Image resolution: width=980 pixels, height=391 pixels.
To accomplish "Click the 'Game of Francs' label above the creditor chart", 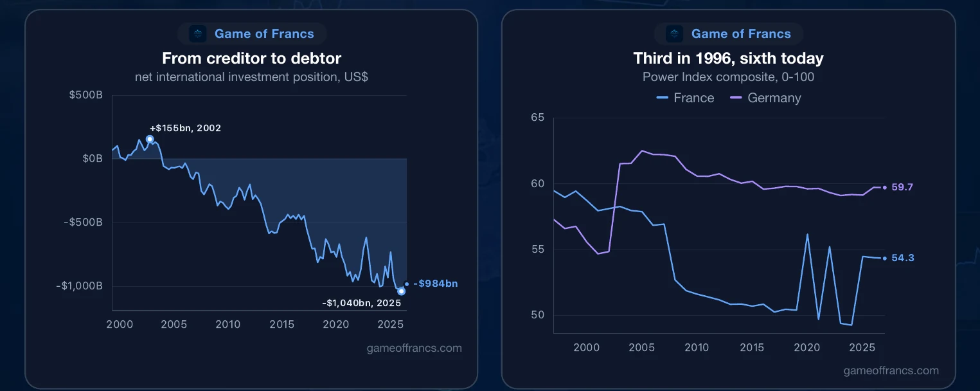I will click(x=264, y=33).
